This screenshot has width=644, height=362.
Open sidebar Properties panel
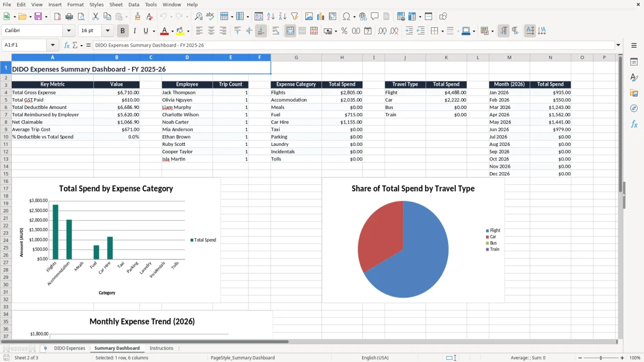tap(634, 62)
